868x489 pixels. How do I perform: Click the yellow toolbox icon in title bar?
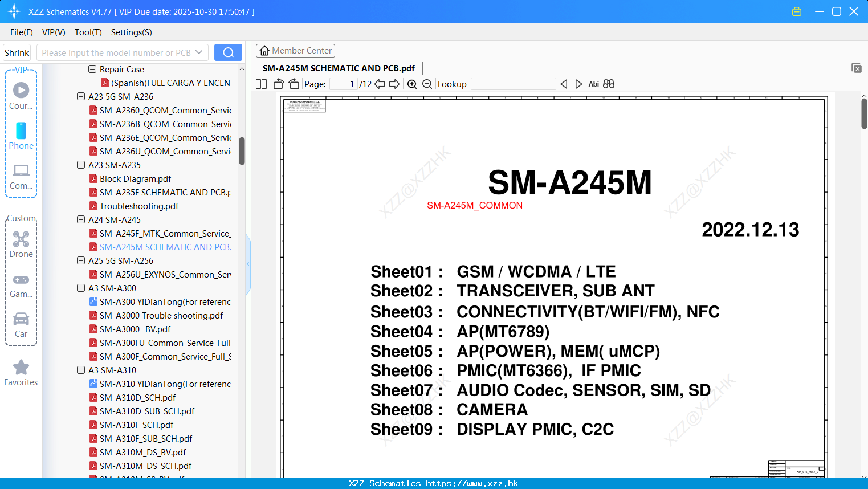[797, 11]
